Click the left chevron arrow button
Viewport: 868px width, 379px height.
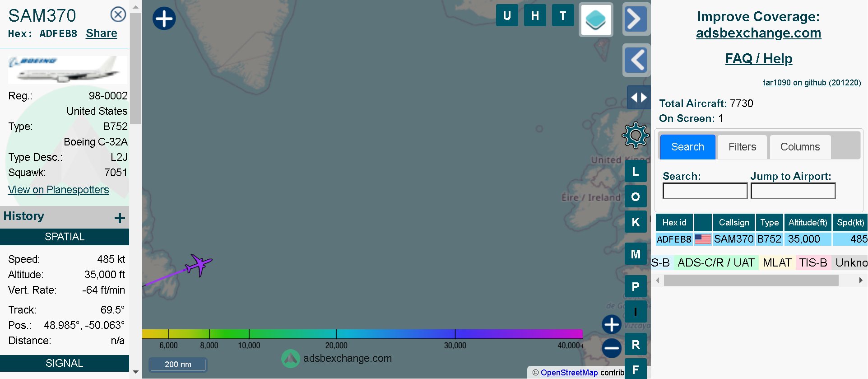[636, 60]
